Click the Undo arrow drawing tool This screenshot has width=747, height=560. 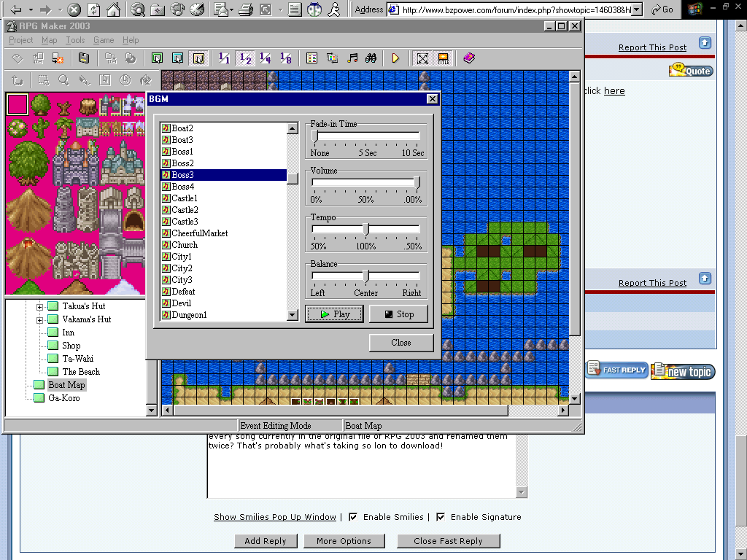point(18,80)
